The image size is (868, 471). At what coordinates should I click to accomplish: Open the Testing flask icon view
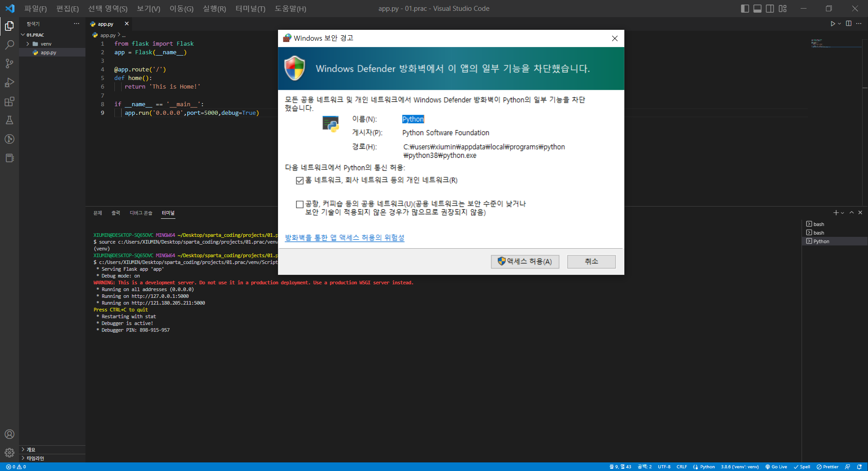(x=9, y=120)
